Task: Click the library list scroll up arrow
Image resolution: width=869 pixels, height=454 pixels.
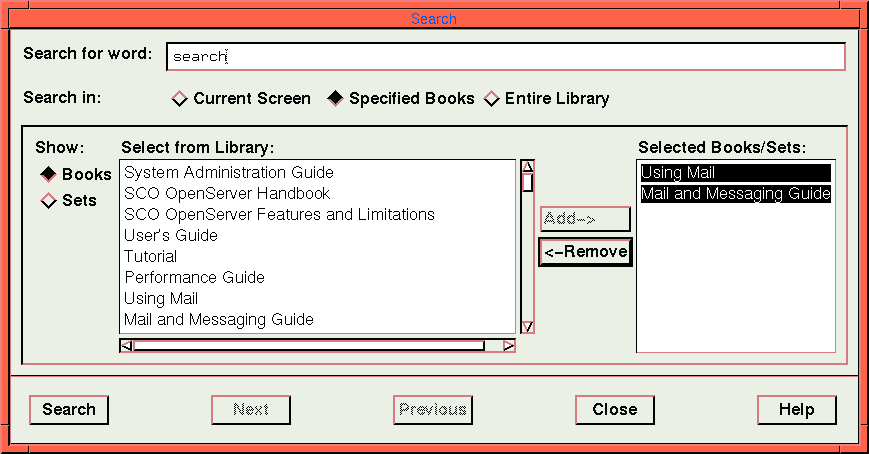Action: pyautogui.click(x=528, y=167)
